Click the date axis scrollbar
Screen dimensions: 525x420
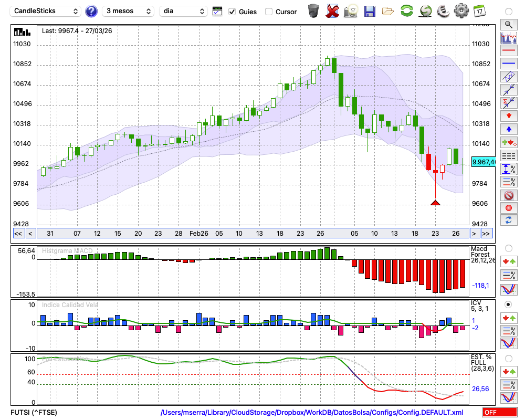click(253, 234)
